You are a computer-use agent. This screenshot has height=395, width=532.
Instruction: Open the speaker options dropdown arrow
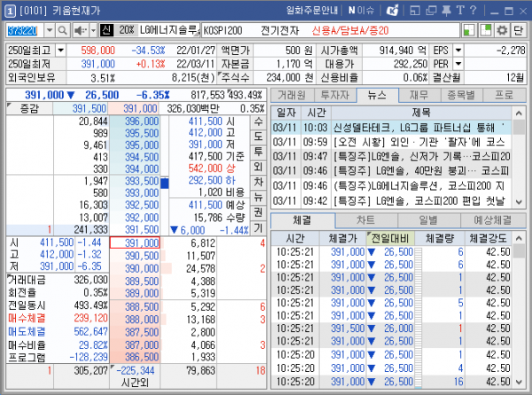pos(92,30)
